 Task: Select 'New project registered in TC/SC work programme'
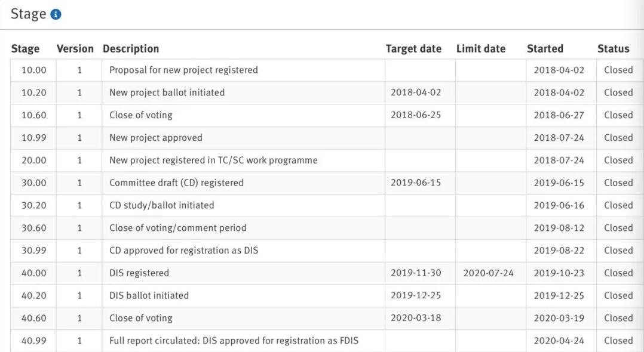213,160
